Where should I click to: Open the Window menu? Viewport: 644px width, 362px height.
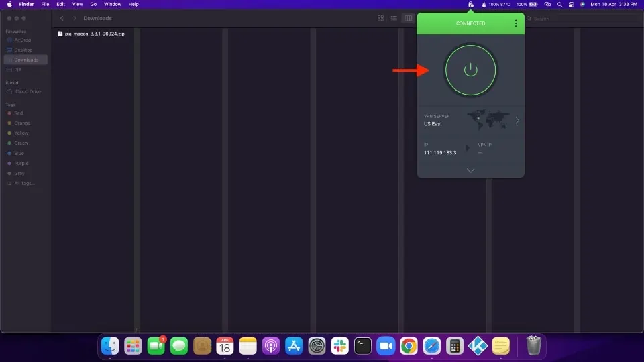coord(112,5)
